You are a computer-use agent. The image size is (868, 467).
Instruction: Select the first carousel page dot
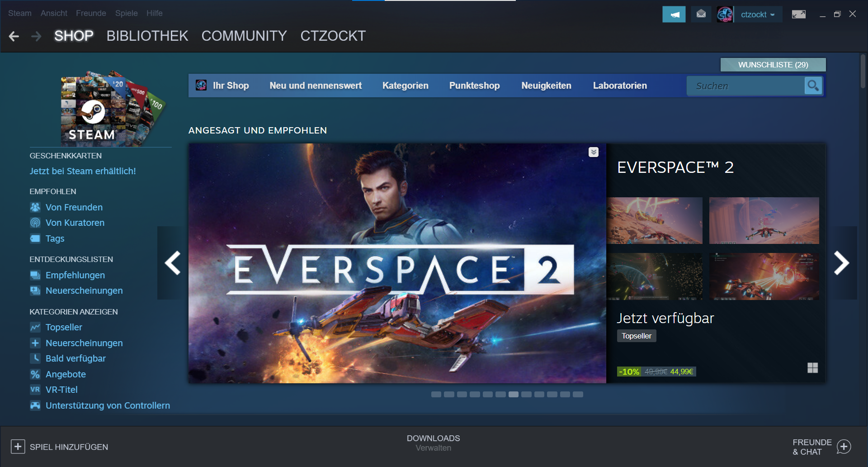click(x=436, y=395)
